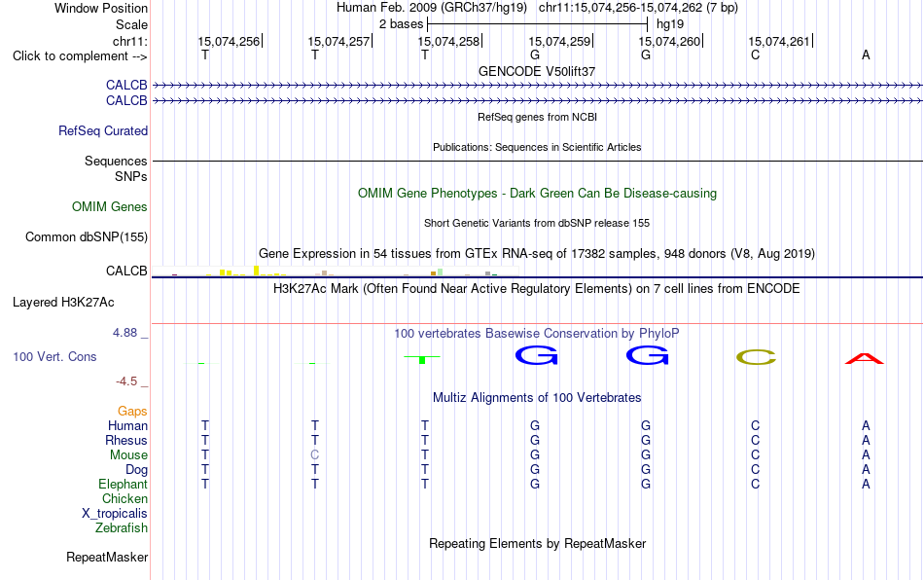Click the GTEx CALCB row label
This screenshot has width=924, height=580.
[x=126, y=272]
